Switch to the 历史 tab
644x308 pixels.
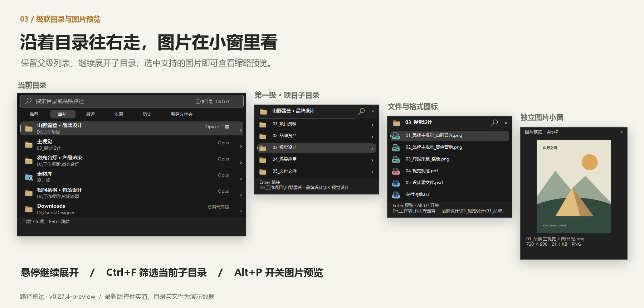tap(147, 114)
